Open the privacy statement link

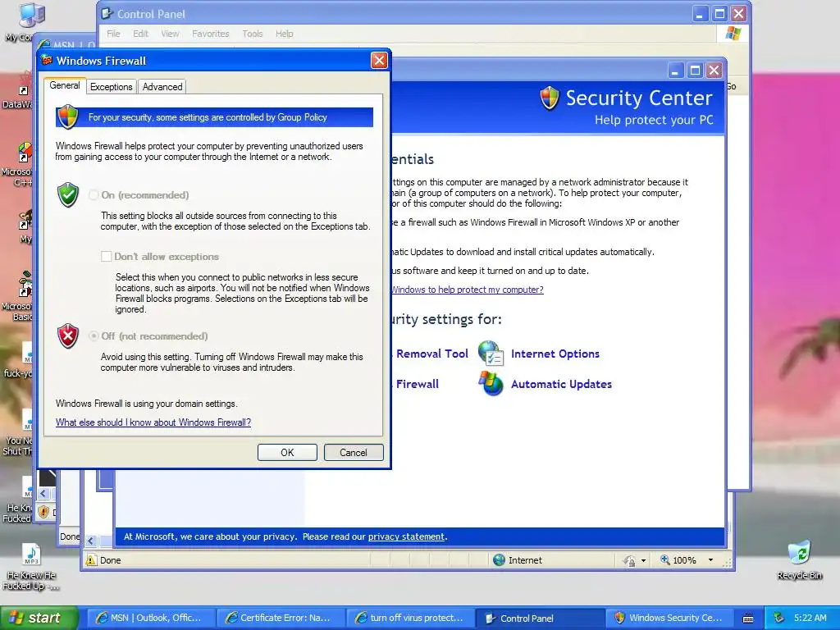[406, 536]
